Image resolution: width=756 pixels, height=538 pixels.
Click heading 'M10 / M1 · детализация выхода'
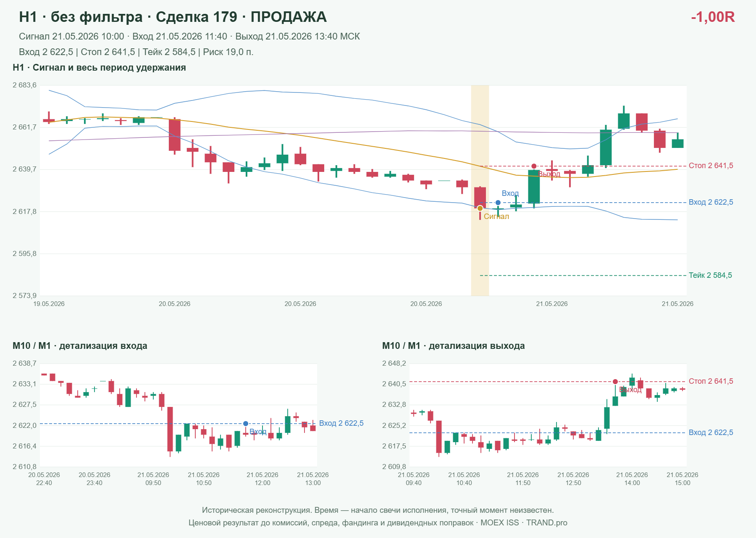[454, 346]
